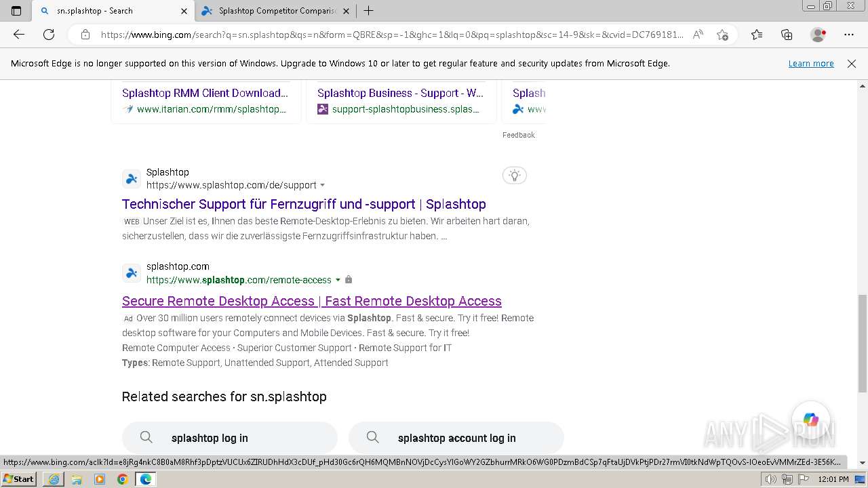Search related query splashtop account log in
The image size is (868, 488).
pos(456,438)
